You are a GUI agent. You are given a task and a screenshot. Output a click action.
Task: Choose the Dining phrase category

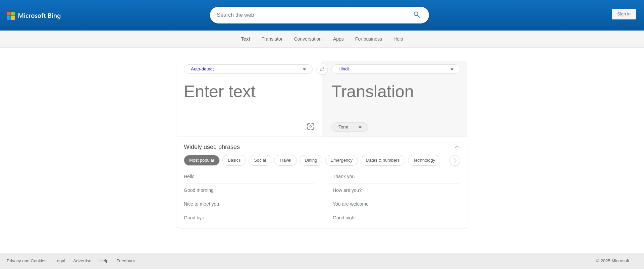click(311, 160)
